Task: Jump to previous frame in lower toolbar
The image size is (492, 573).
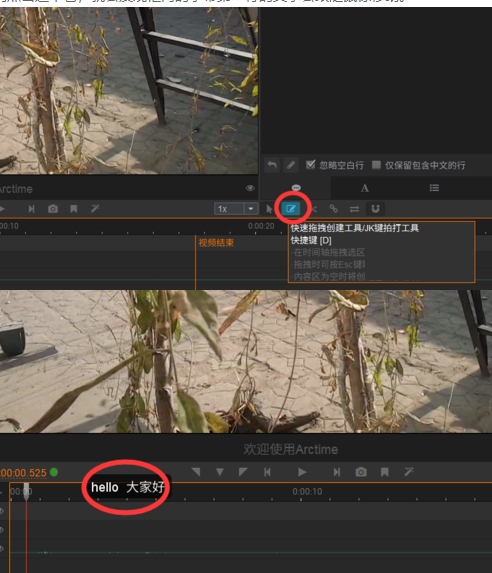Action: [x=267, y=472]
